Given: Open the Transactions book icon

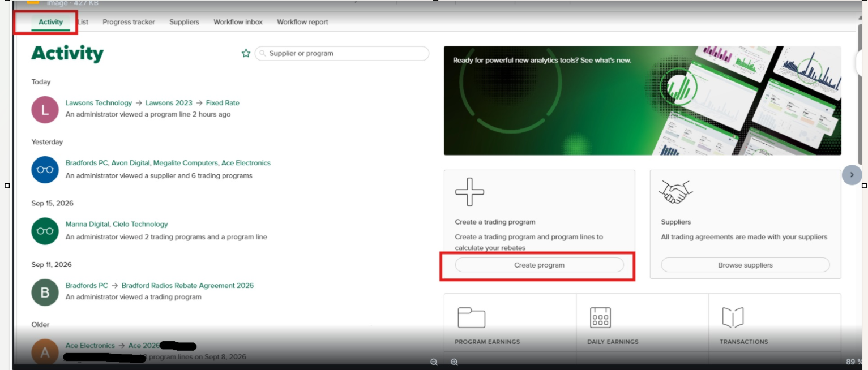Looking at the screenshot, I should tap(733, 317).
